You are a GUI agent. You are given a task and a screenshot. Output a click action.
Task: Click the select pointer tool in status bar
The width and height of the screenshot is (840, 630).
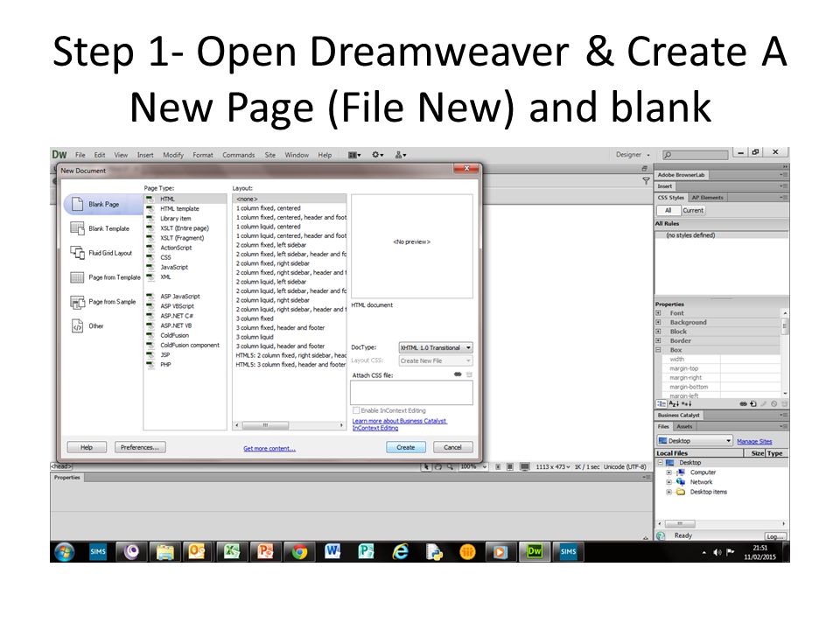coord(426,466)
